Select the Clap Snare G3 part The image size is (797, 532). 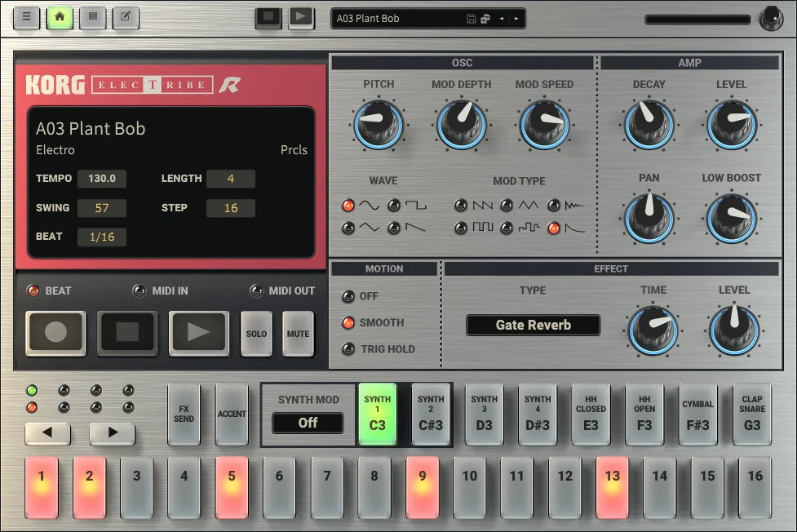[751, 415]
